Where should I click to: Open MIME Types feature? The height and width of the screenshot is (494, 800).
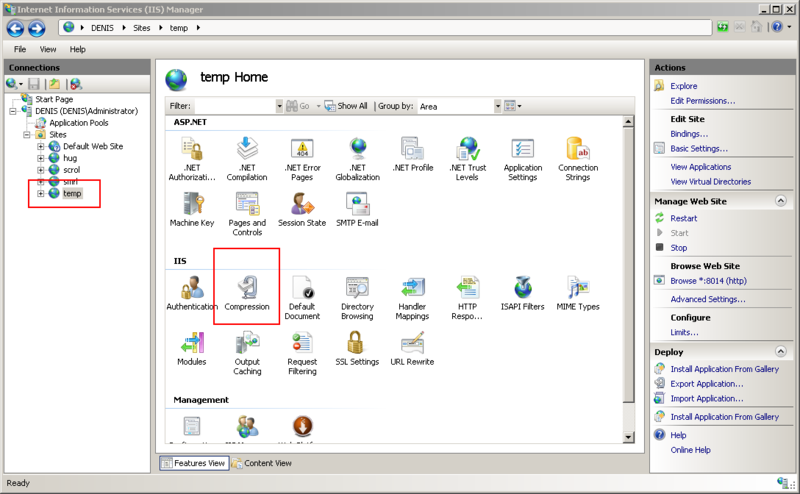point(578,293)
